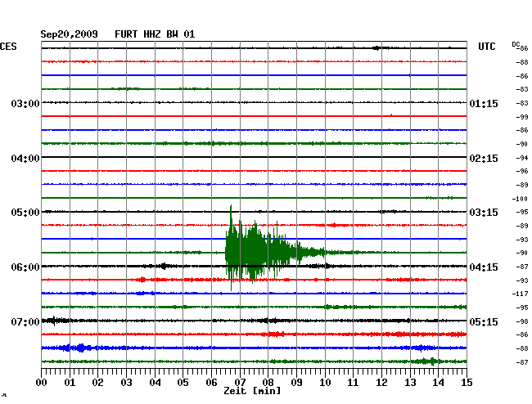The width and height of the screenshot is (532, 404).
Task: Click the 04:15 UTC time label
Action: click(x=484, y=267)
